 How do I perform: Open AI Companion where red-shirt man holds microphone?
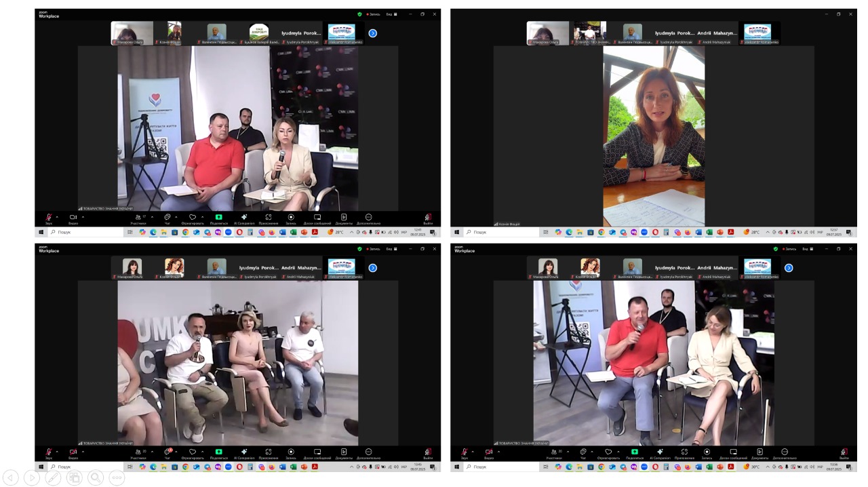click(x=660, y=453)
